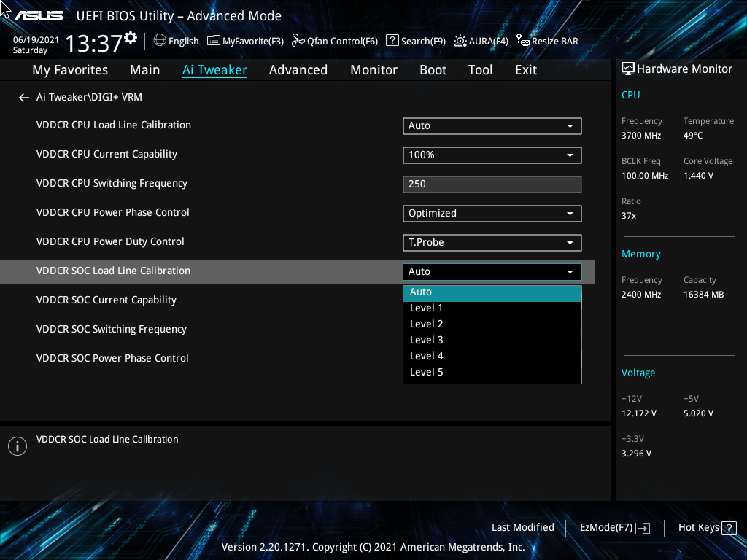
Task: Open the Qfan Control utility
Action: tap(334, 41)
